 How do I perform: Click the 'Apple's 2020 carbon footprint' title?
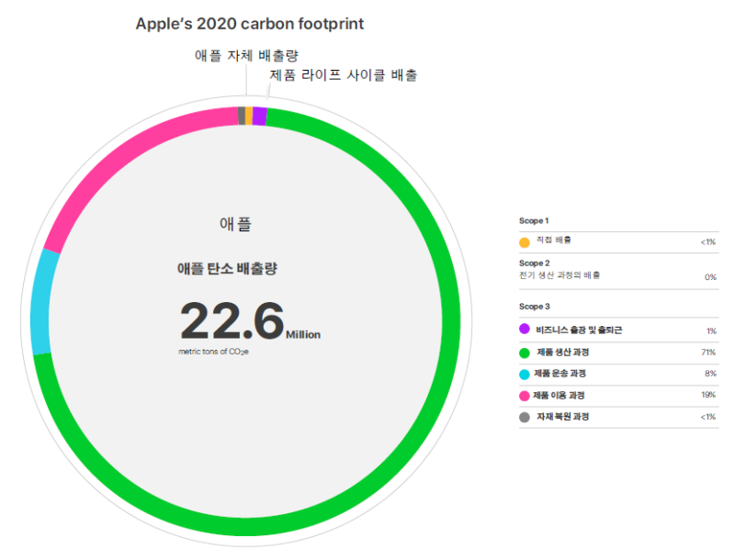click(x=249, y=24)
